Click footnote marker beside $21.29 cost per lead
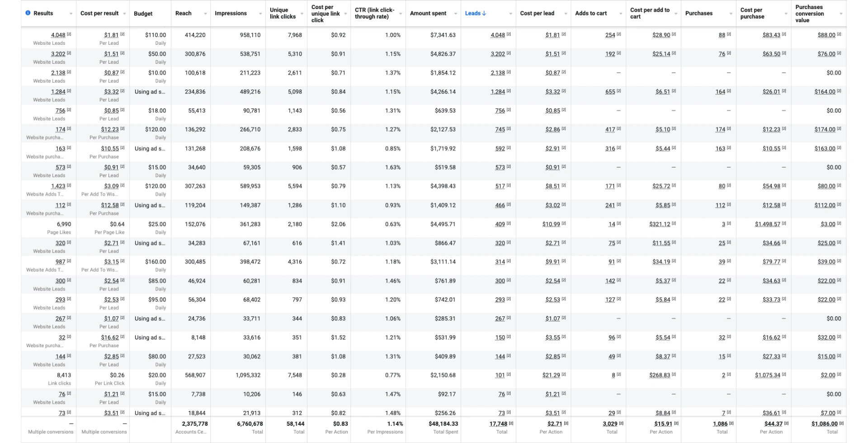This screenshot has width=868, height=443. click(x=564, y=374)
